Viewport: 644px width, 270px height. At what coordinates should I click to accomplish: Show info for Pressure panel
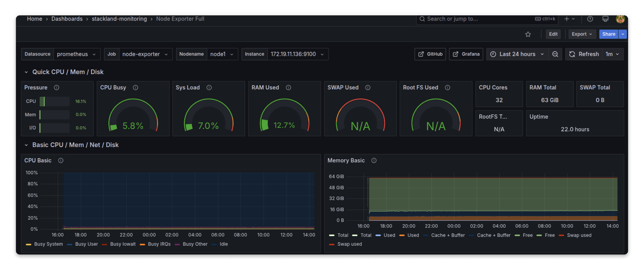56,87
